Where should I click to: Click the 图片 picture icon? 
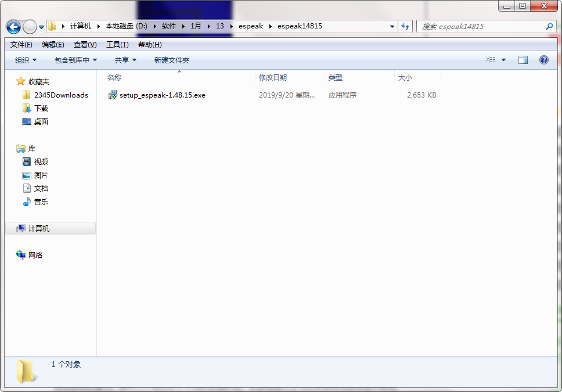tap(27, 175)
